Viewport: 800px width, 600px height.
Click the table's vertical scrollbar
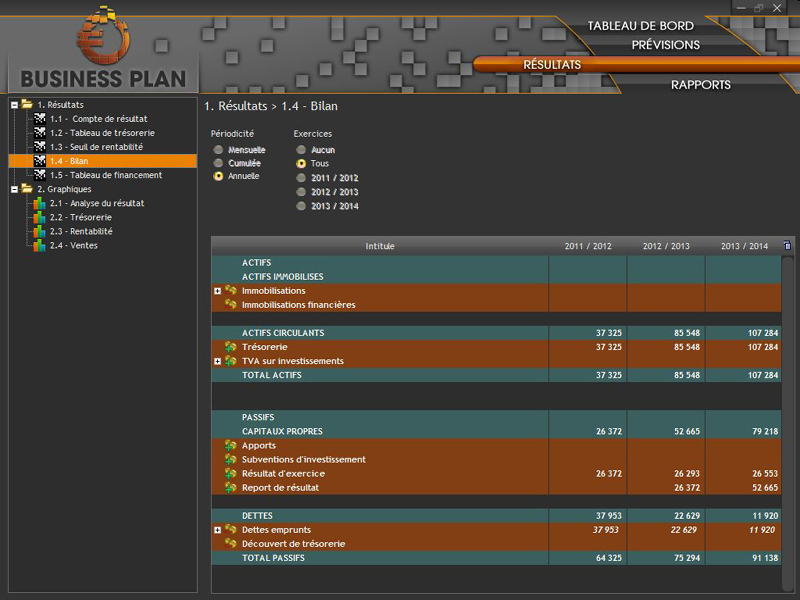click(x=788, y=421)
